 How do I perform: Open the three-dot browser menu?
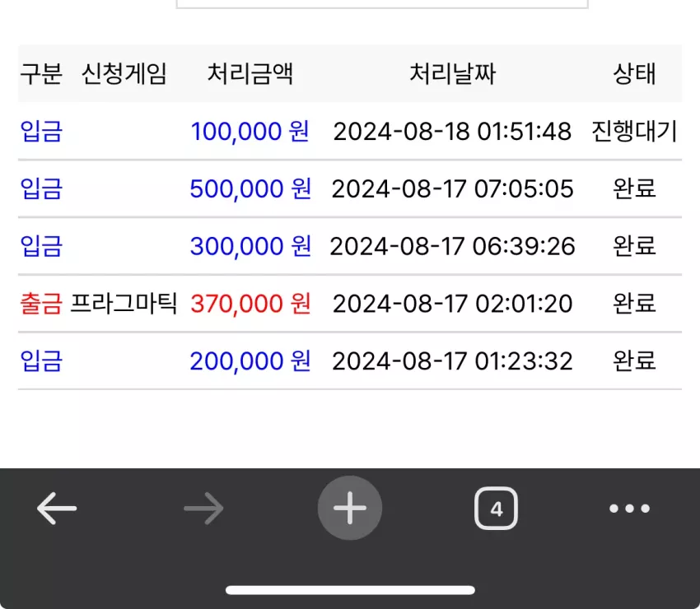[x=629, y=508]
